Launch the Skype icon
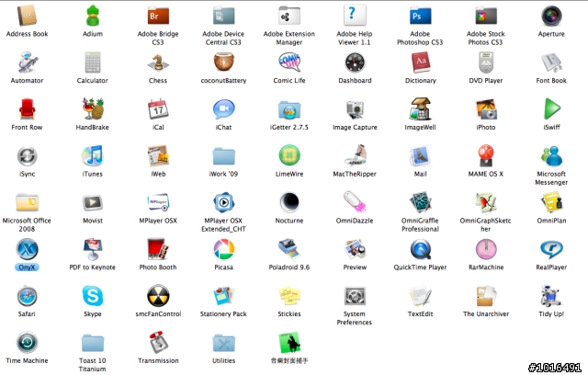 [x=92, y=296]
